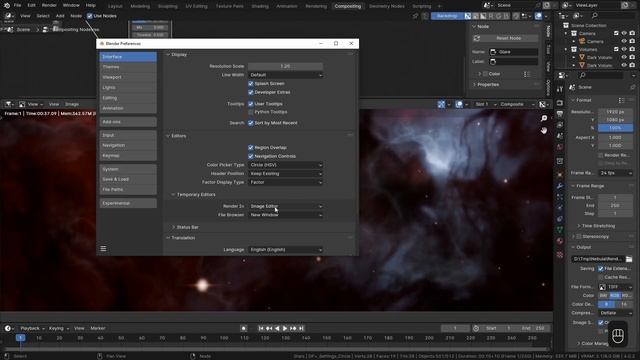Open the Render menu
The image size is (640, 360).
point(49,5)
